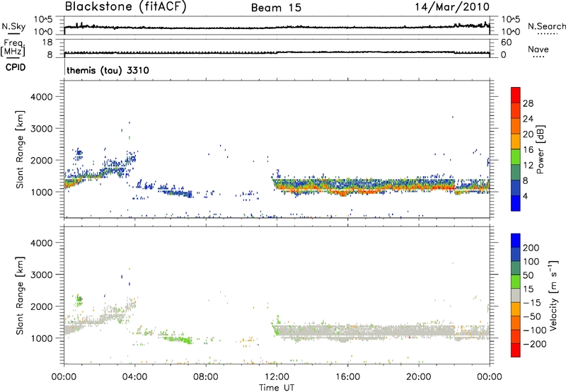The image size is (566, 392).
Task: Click the blue segment of power colorbar
Action: pos(516,203)
